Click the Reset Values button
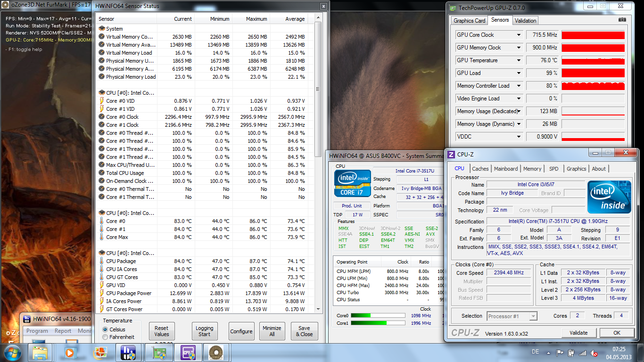The height and width of the screenshot is (362, 644). (161, 331)
